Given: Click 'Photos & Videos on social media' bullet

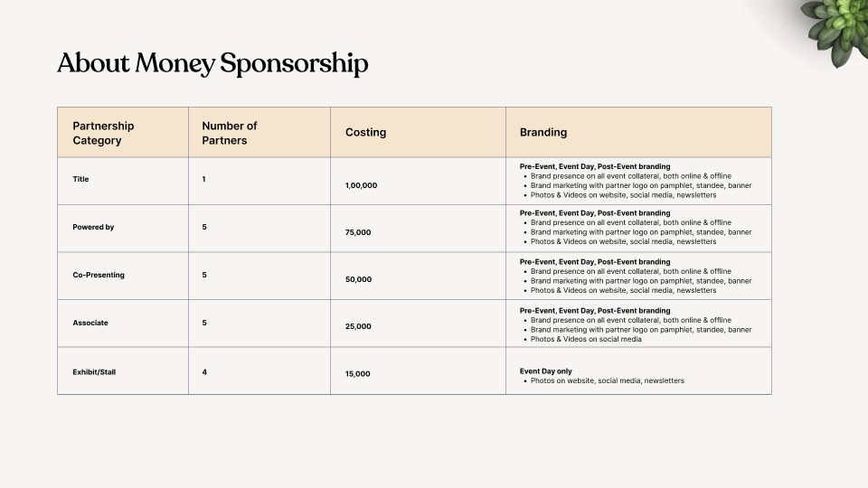Looking at the screenshot, I should [x=586, y=339].
